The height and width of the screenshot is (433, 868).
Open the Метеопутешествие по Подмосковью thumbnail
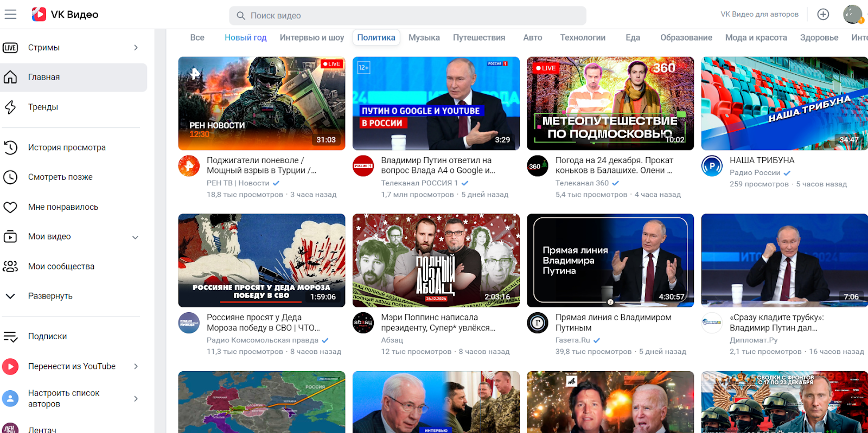(x=610, y=104)
